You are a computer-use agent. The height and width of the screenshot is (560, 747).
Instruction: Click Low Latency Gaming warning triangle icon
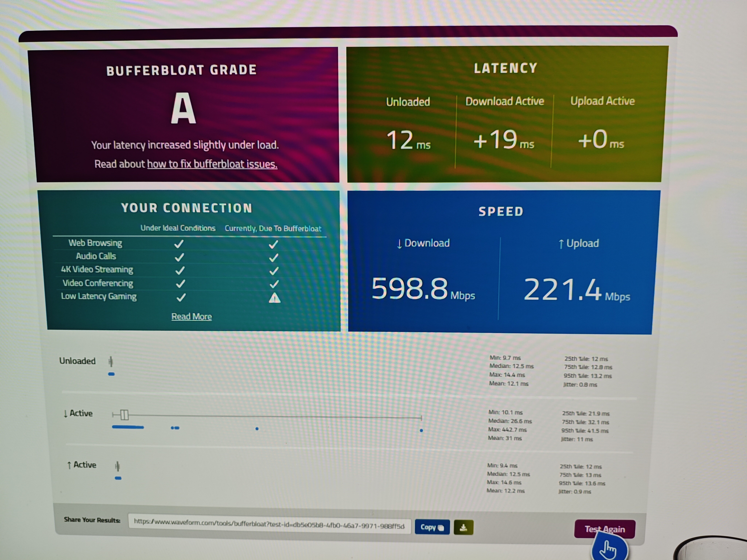(274, 298)
